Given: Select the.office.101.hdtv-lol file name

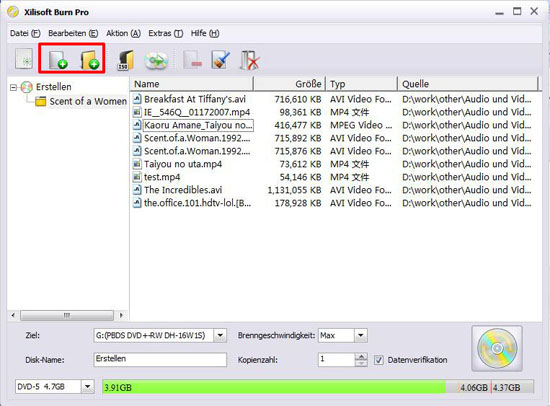Looking at the screenshot, I should 197,203.
